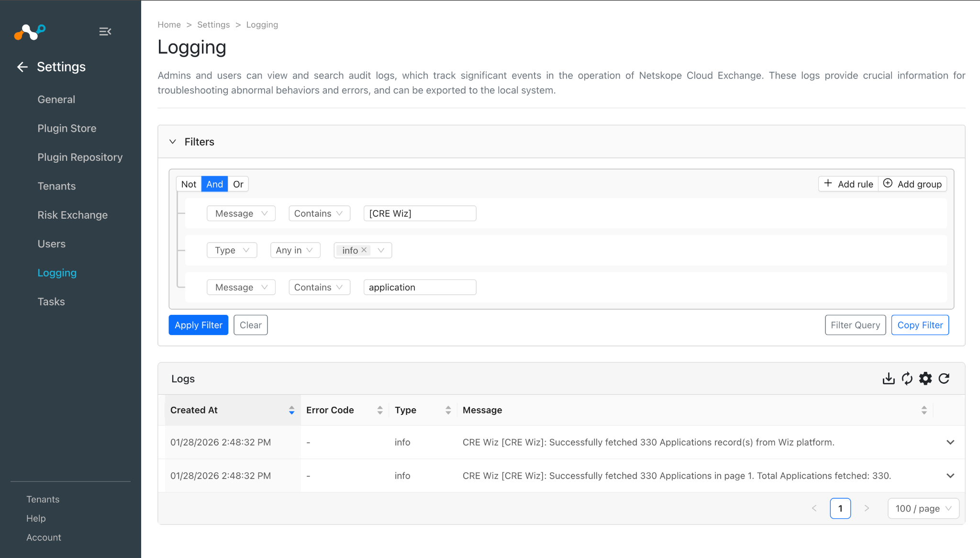This screenshot has height=558, width=980.
Task: Remove the info tag from Type filter
Action: click(x=364, y=250)
